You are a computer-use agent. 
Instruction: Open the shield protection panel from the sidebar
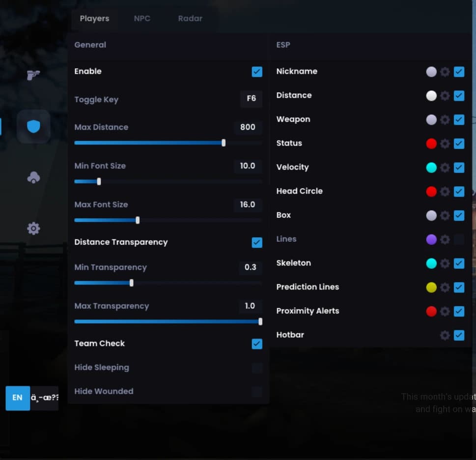[33, 126]
